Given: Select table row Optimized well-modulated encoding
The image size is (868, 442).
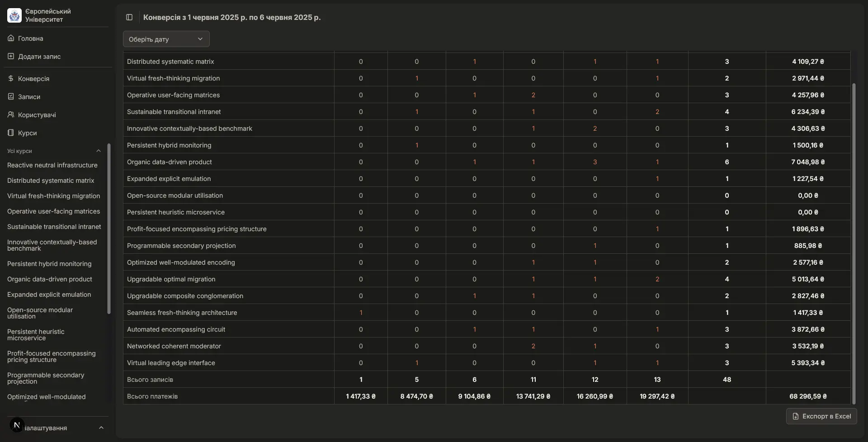Looking at the screenshot, I should 486,262.
